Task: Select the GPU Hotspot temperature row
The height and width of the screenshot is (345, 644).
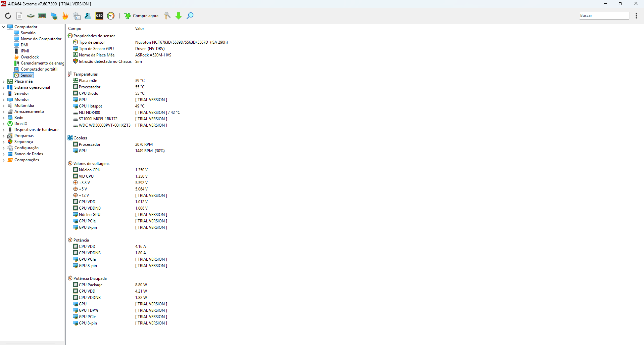Action: tap(109, 106)
